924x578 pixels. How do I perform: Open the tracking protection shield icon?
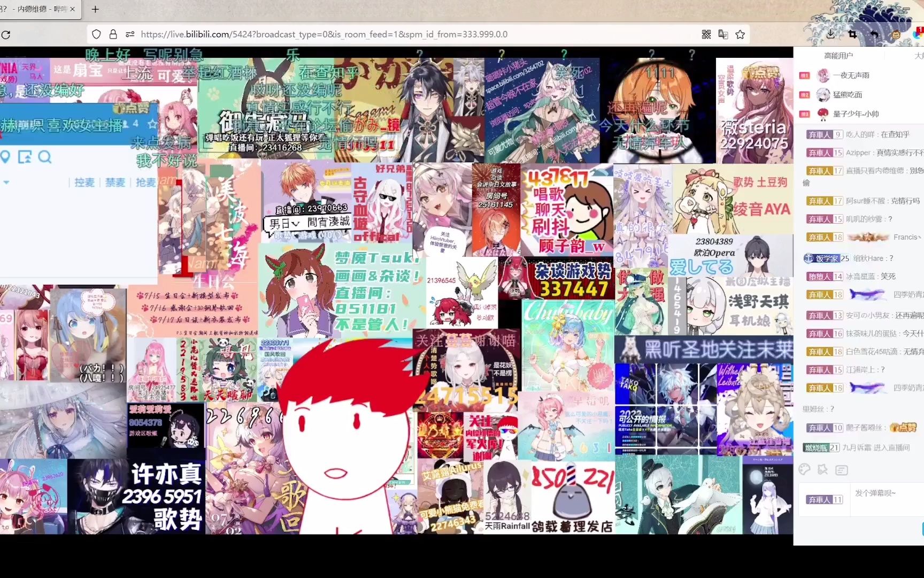pos(96,34)
